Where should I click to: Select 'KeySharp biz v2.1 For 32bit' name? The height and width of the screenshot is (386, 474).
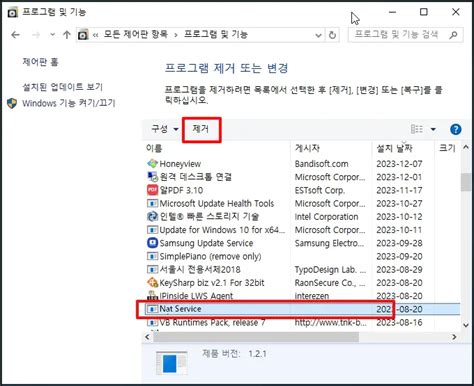coord(212,283)
